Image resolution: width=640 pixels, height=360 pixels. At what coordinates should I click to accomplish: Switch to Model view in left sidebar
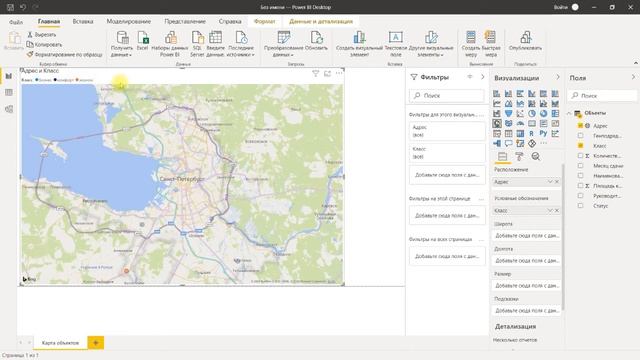click(9, 109)
